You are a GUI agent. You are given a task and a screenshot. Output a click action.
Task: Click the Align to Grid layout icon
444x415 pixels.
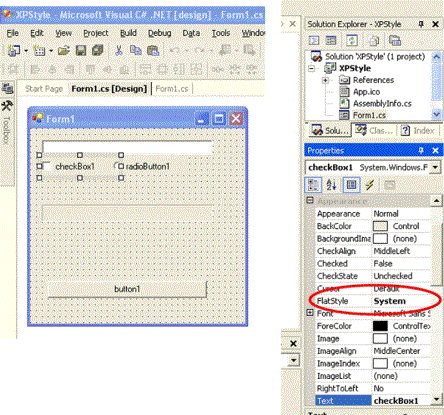tap(13, 69)
